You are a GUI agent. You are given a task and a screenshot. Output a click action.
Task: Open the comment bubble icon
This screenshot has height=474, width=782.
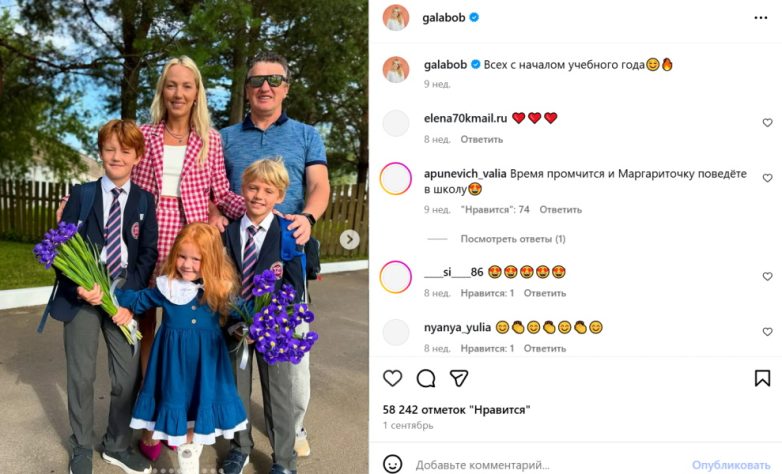click(426, 378)
